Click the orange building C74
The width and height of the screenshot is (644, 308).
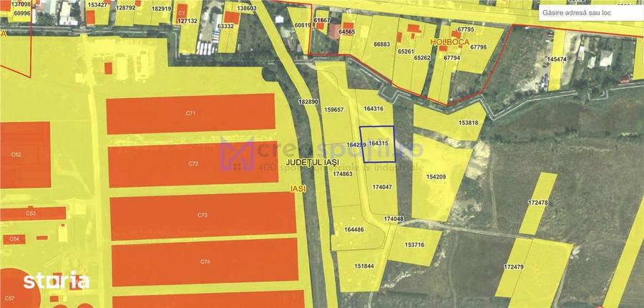(205, 261)
